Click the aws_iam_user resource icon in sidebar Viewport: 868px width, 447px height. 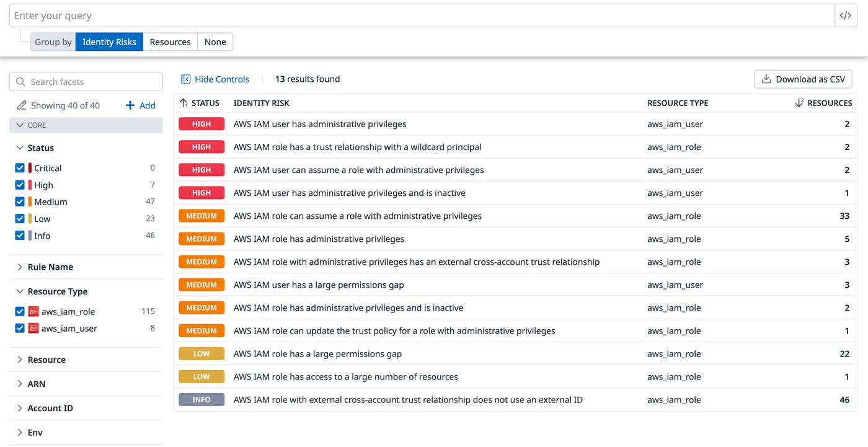pos(34,328)
